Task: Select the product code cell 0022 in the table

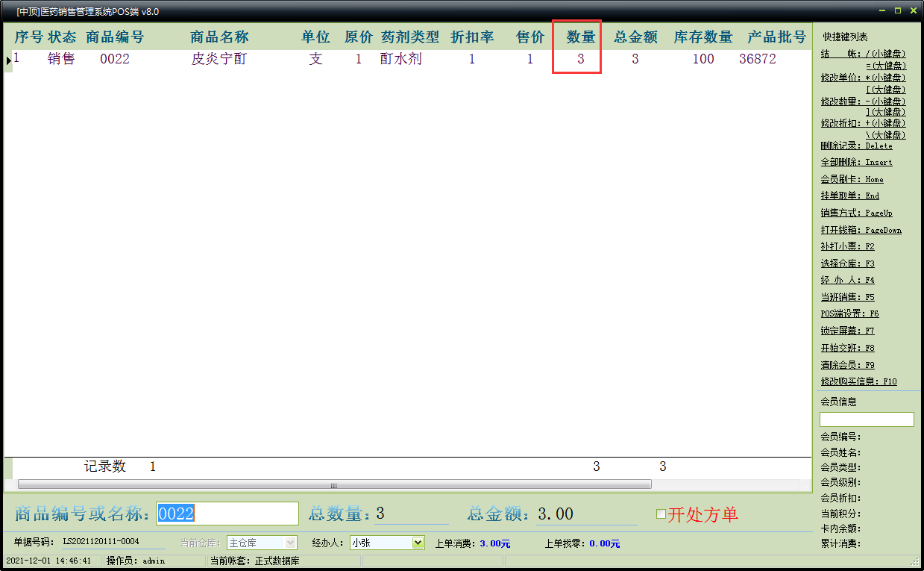Action: coord(115,59)
